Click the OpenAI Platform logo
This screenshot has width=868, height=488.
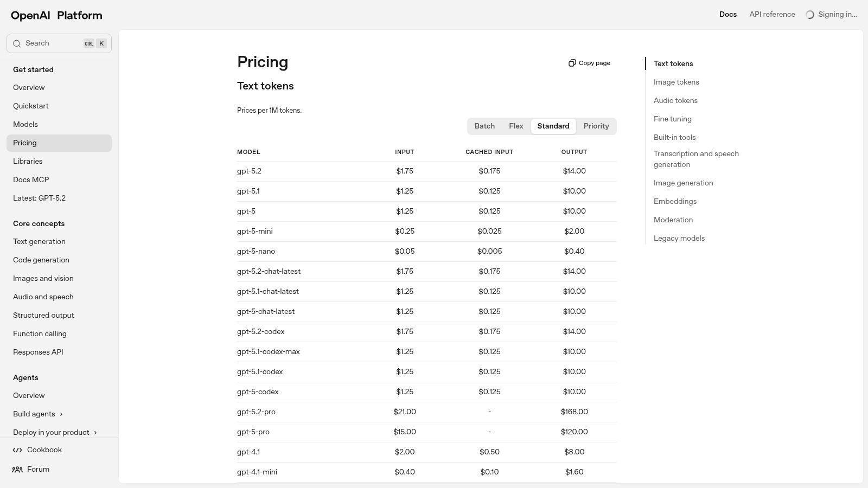[x=56, y=15]
